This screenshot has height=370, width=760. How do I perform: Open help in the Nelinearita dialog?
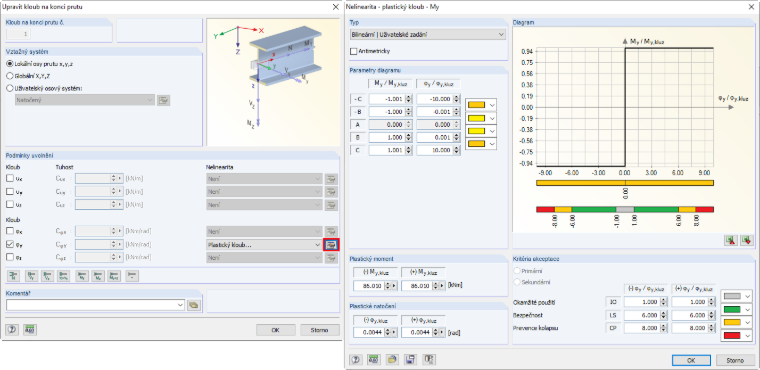coord(356,359)
